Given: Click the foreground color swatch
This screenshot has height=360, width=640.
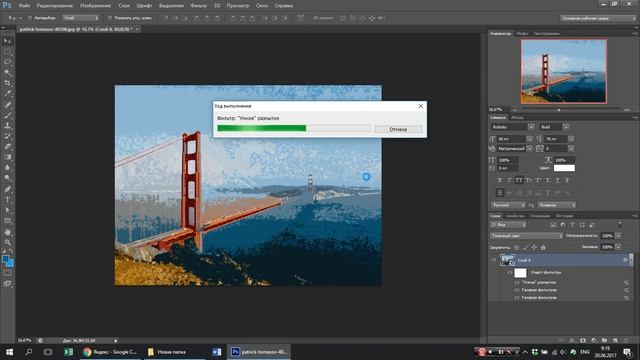Looking at the screenshot, I should click(5, 259).
